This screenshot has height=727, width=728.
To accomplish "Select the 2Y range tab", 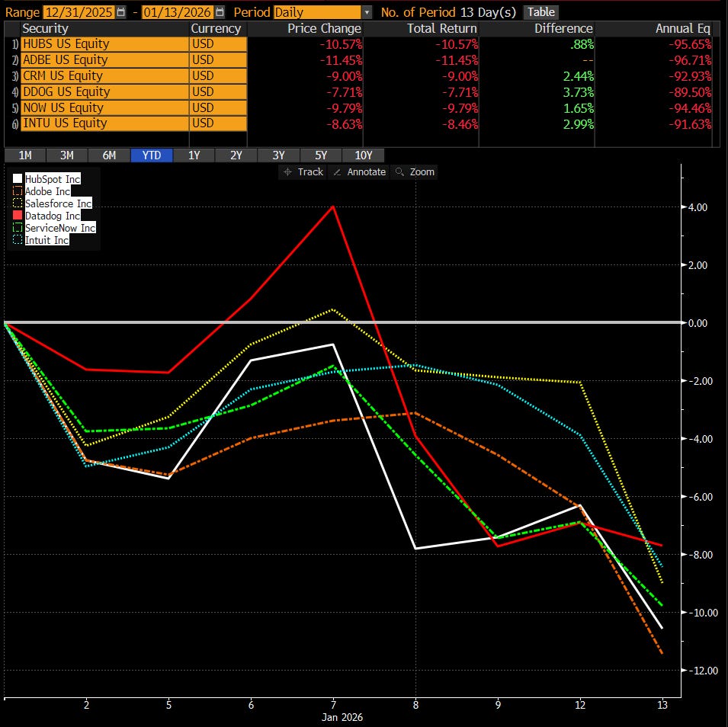I will 236,155.
